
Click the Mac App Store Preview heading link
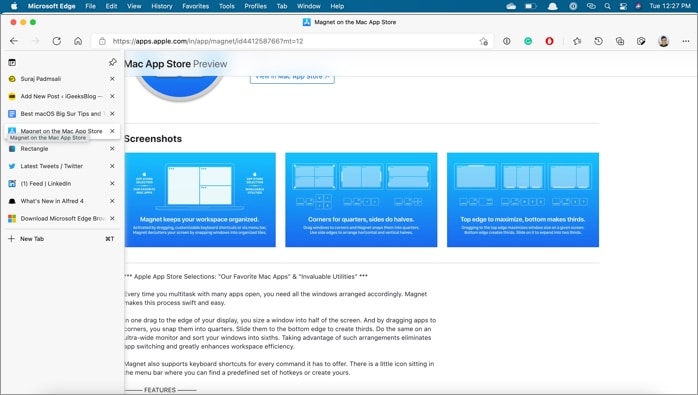(176, 64)
